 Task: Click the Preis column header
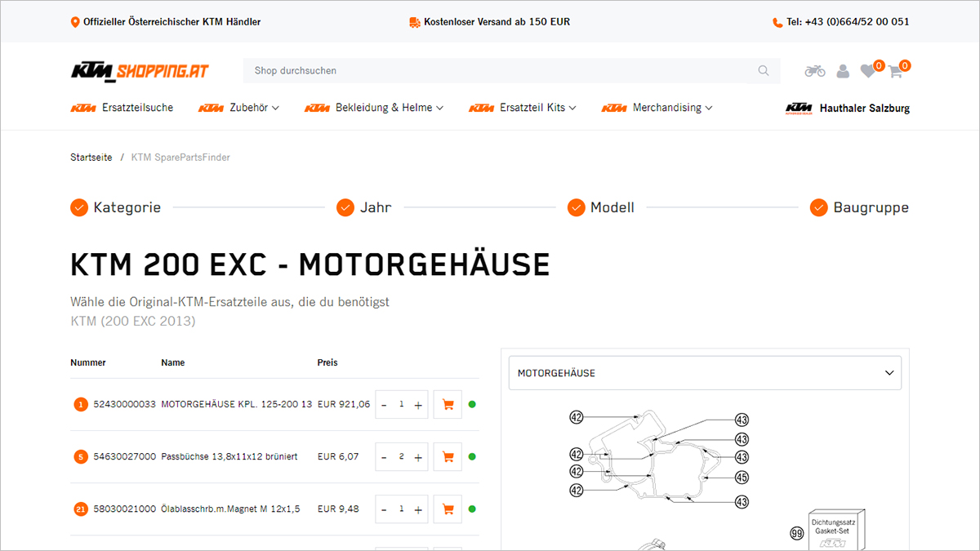(327, 362)
